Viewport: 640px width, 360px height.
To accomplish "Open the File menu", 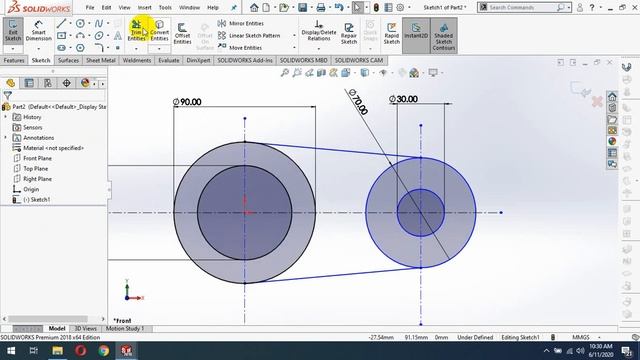I will [x=90, y=7].
